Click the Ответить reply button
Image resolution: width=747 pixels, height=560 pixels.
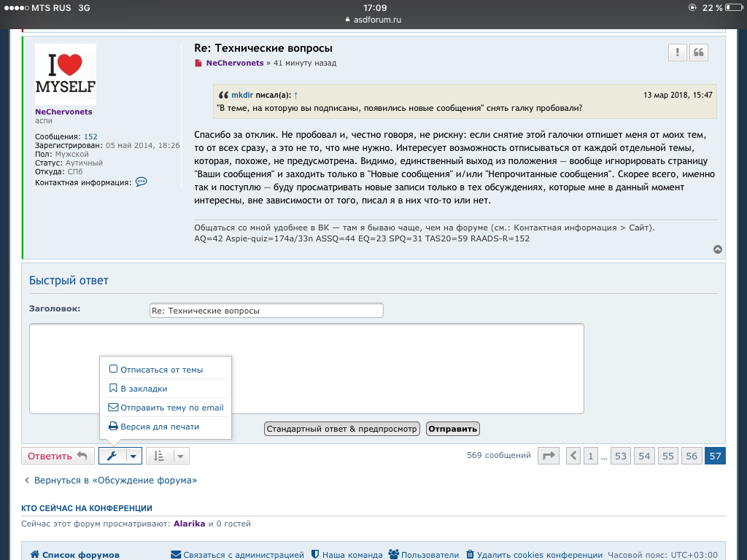(58, 456)
